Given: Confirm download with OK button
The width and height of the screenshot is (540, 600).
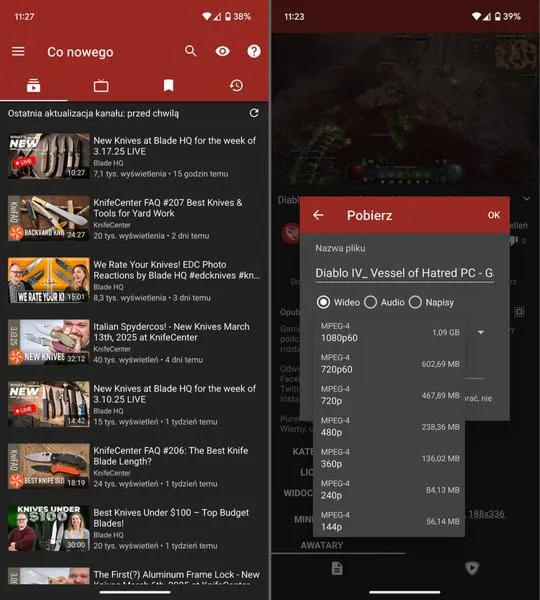Looking at the screenshot, I should [493, 215].
